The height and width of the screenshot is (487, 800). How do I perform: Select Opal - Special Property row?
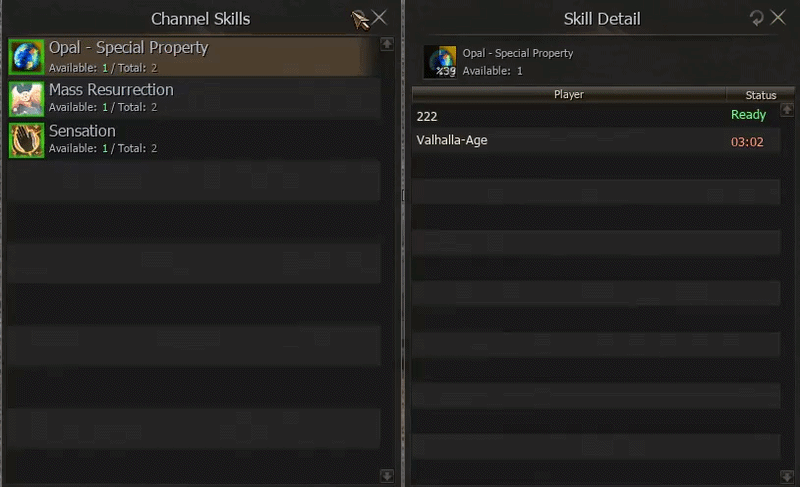pos(194,57)
